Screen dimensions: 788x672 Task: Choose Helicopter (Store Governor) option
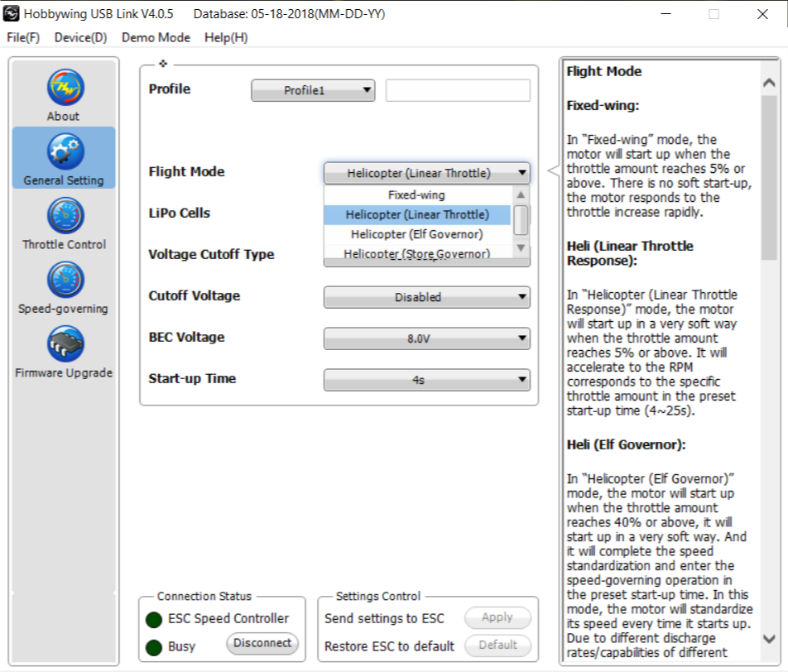coord(417,252)
